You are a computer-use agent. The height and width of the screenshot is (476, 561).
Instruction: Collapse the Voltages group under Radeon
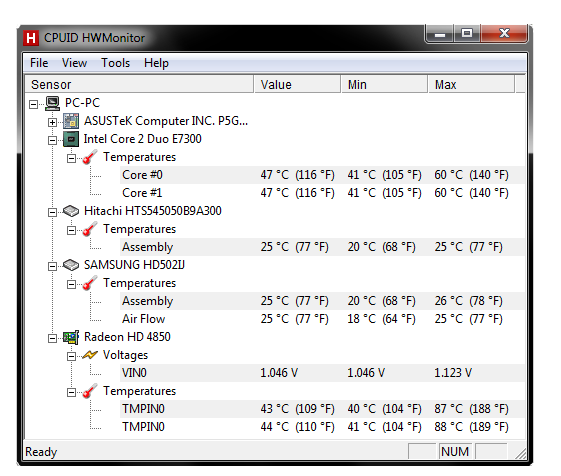coord(71,356)
